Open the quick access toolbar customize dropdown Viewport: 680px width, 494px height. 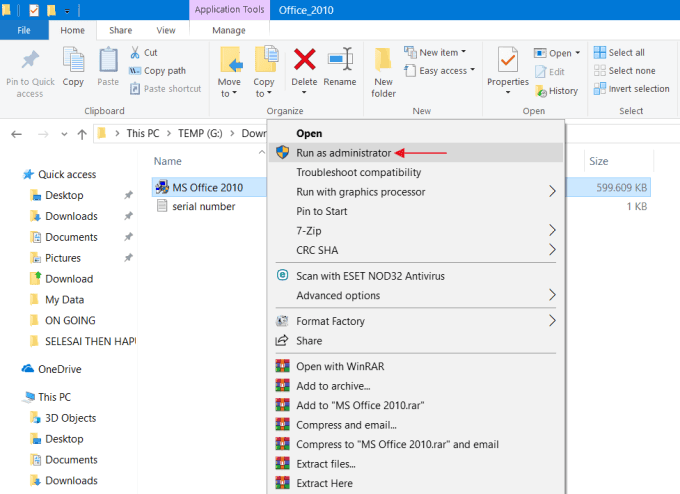[x=67, y=11]
